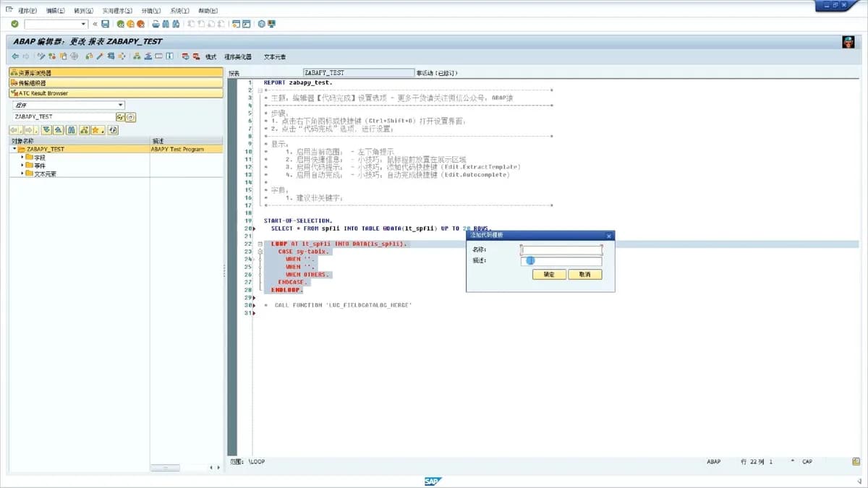Click the refresh icon beside the Display icon

point(131,117)
